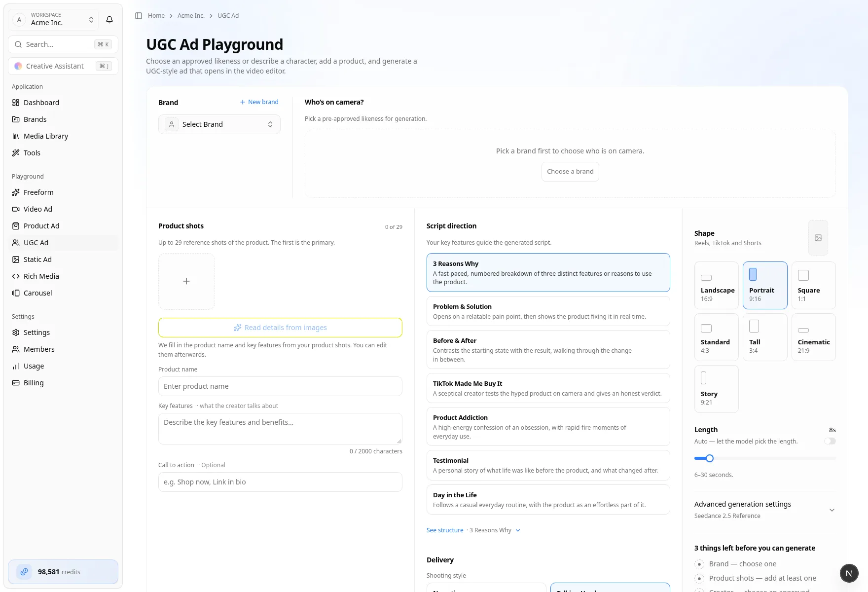
Task: Select the Story 9:21 shape
Action: coord(717,389)
